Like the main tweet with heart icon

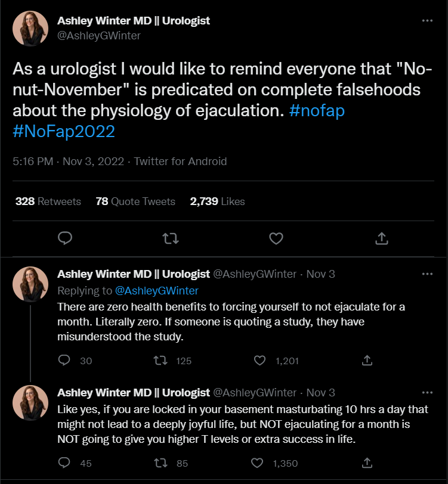276,238
